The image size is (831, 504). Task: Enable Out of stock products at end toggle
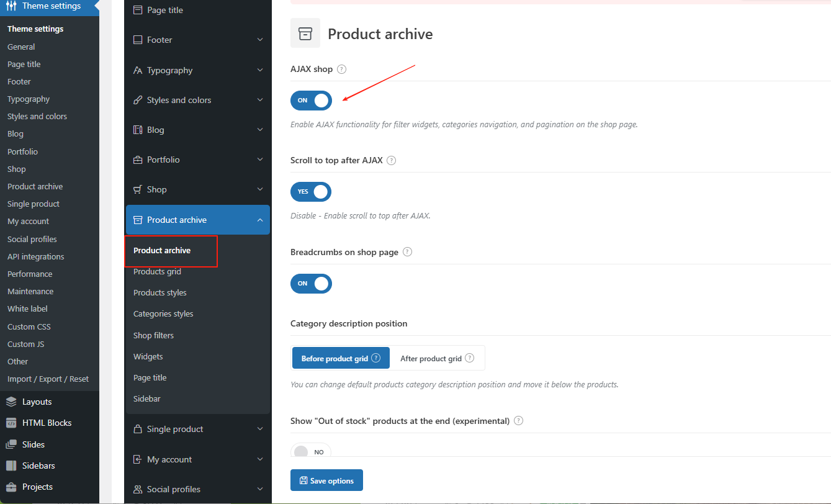(311, 452)
